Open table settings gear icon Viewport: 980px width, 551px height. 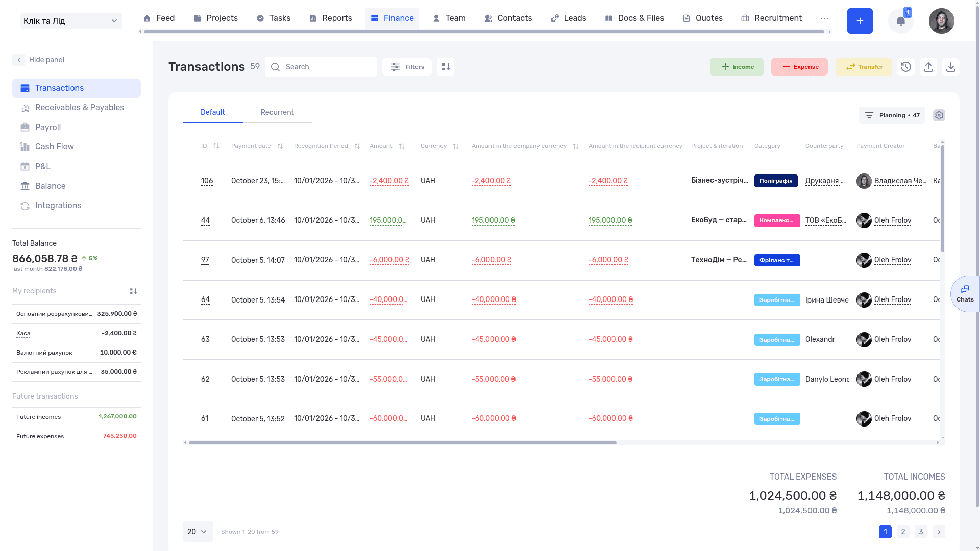point(939,115)
